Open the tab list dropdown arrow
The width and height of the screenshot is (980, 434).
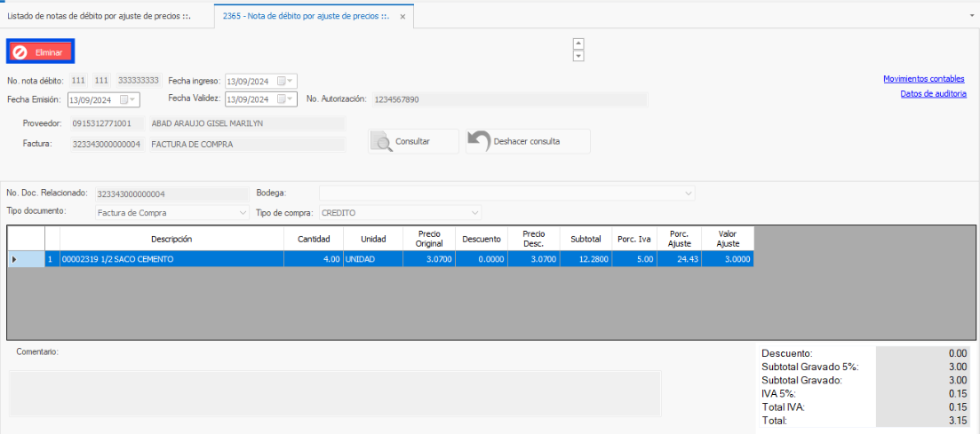pyautogui.click(x=970, y=16)
